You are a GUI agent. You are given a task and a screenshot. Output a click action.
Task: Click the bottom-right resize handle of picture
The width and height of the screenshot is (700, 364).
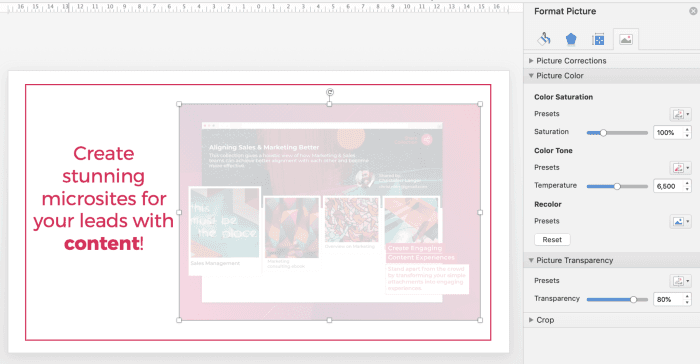tap(480, 320)
